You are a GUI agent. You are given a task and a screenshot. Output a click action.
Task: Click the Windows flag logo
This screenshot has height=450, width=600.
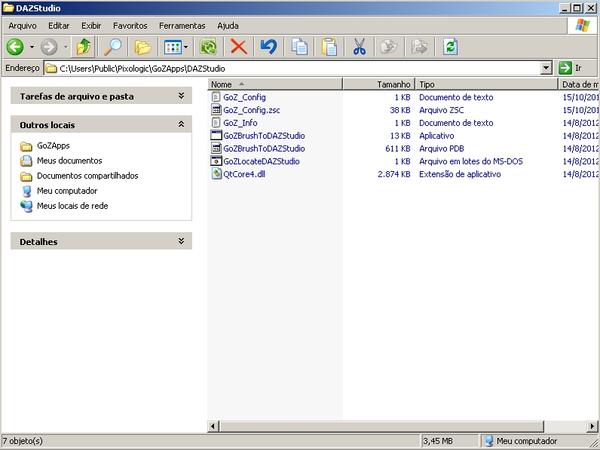(582, 26)
